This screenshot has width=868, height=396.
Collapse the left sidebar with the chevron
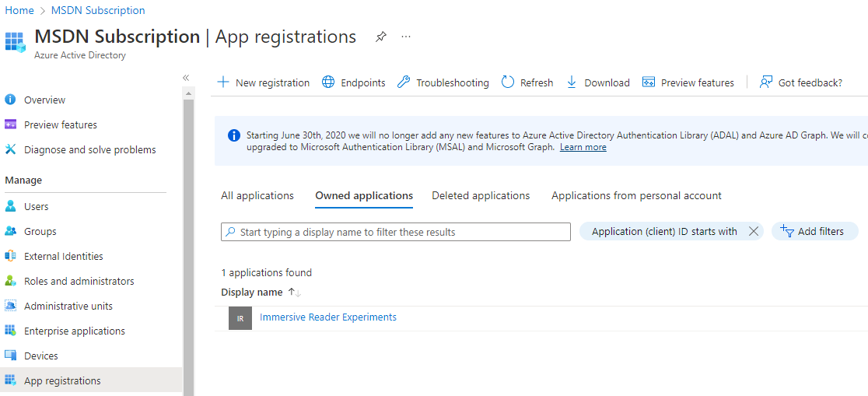tap(186, 78)
